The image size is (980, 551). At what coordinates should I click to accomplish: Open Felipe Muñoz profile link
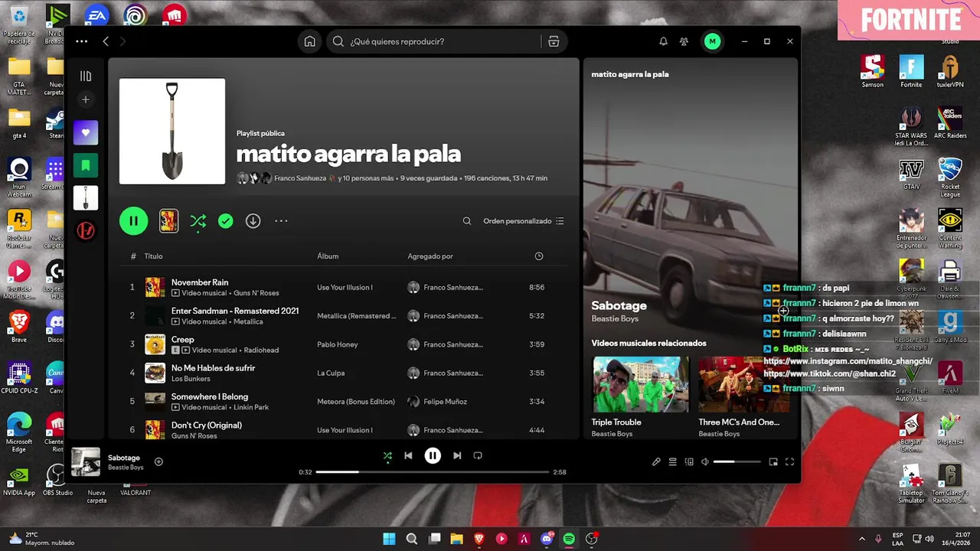pyautogui.click(x=445, y=402)
